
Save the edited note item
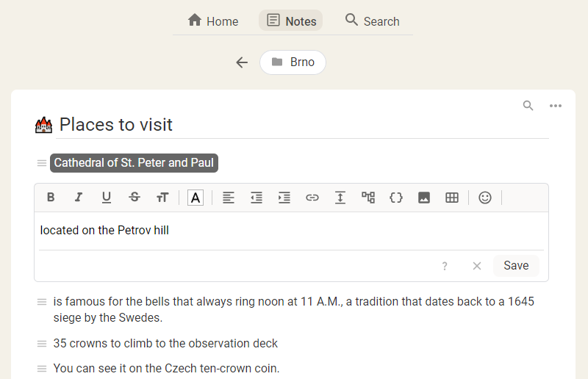pos(516,266)
